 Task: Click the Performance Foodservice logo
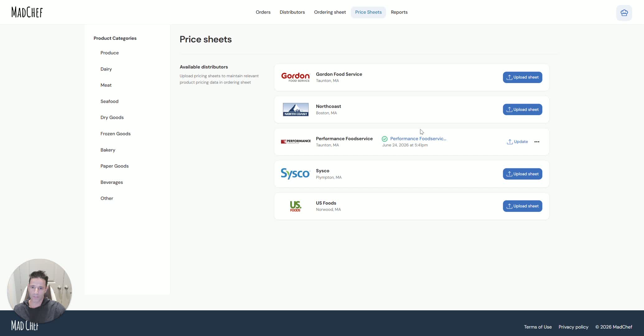(296, 142)
